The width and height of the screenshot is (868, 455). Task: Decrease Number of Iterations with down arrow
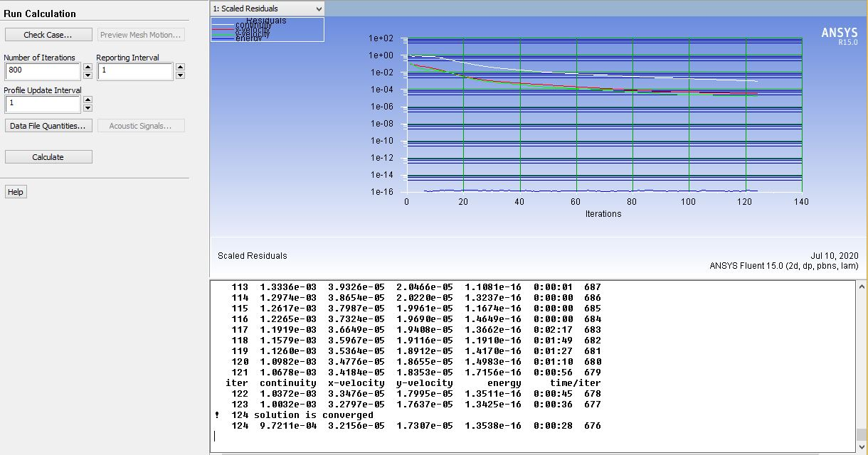(x=88, y=75)
